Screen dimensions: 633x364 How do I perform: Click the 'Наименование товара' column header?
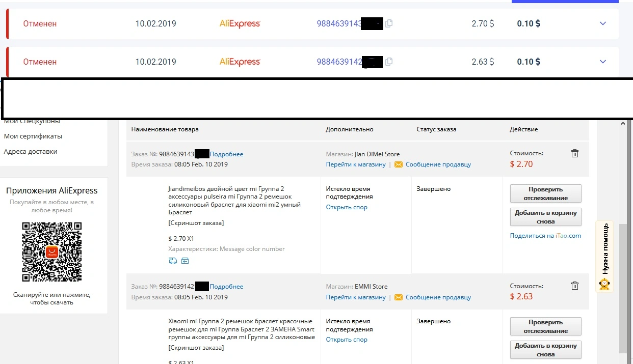click(x=165, y=129)
